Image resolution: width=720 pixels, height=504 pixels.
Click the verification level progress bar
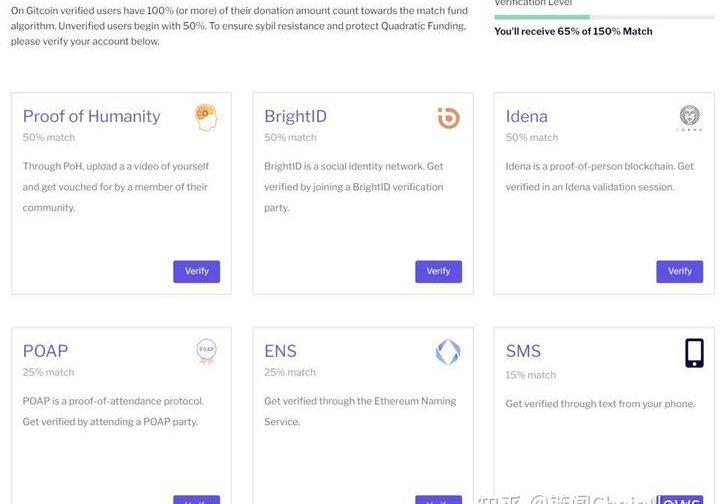click(604, 17)
